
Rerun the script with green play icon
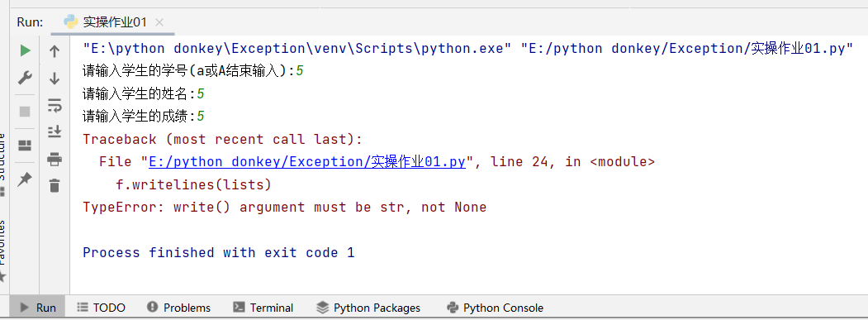point(25,50)
